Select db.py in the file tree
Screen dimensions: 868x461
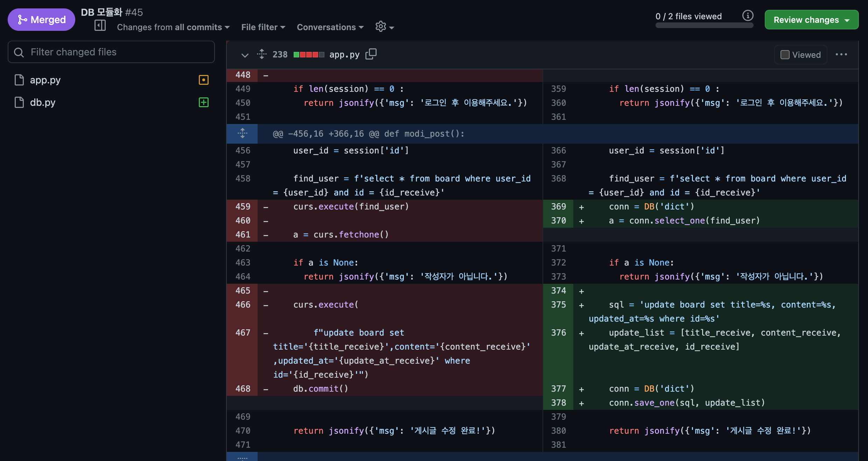click(x=43, y=102)
